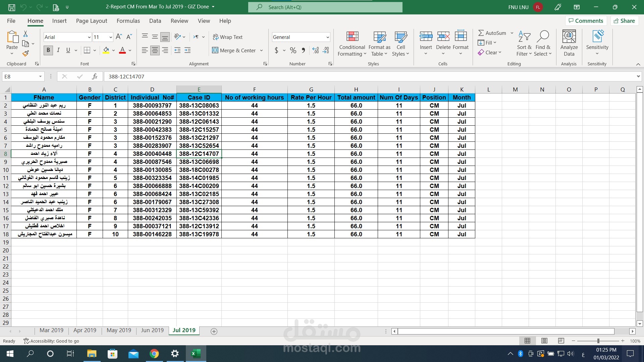The height and width of the screenshot is (362, 644).
Task: Expand the font name Arial dropdown
Action: 89,37
